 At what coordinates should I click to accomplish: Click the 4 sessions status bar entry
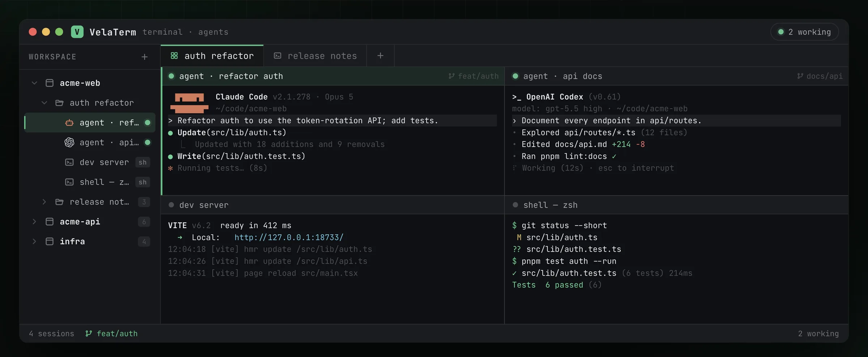tap(51, 333)
